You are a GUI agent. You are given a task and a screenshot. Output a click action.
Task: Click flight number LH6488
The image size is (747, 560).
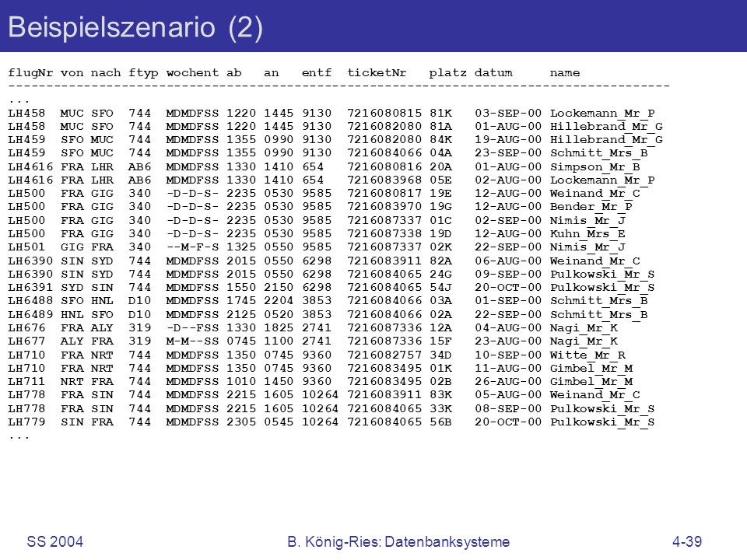[x=30, y=301]
